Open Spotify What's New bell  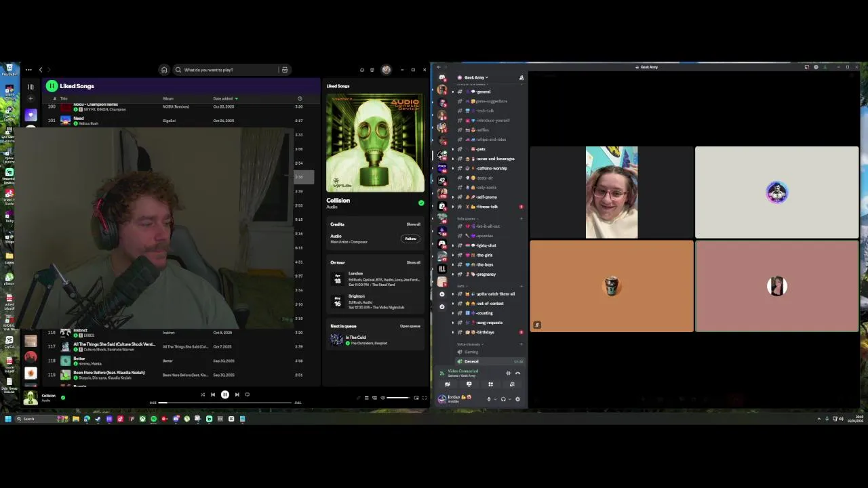(x=361, y=70)
